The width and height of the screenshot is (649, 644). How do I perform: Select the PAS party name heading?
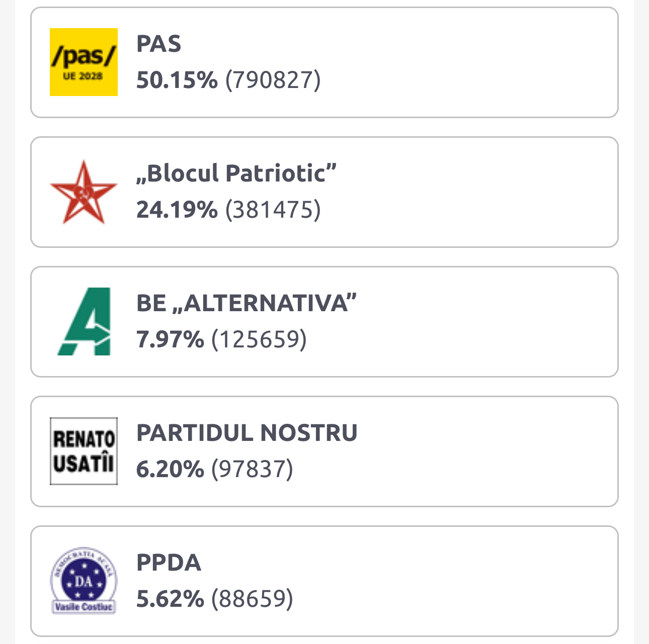[158, 44]
